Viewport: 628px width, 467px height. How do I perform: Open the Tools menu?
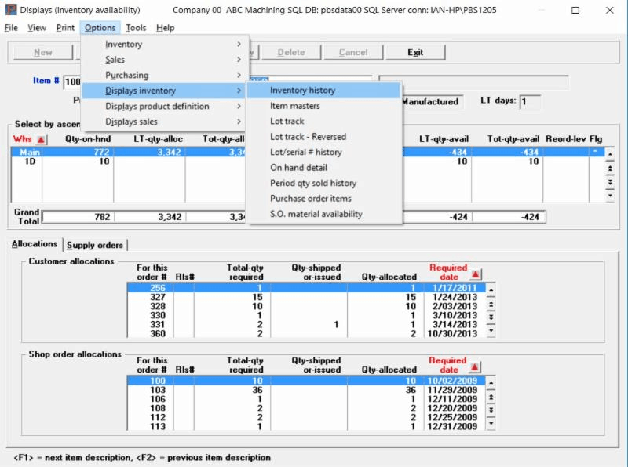pos(136,28)
